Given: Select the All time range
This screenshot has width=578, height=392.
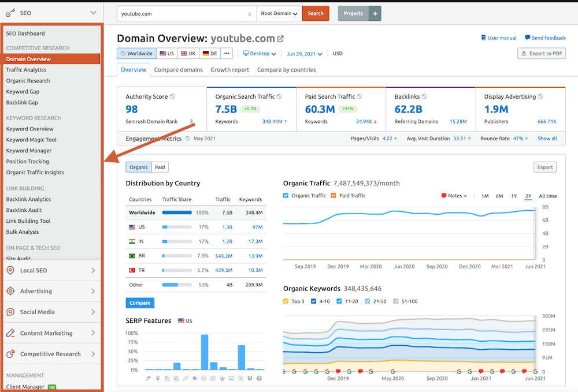Looking at the screenshot, I should [548, 196].
